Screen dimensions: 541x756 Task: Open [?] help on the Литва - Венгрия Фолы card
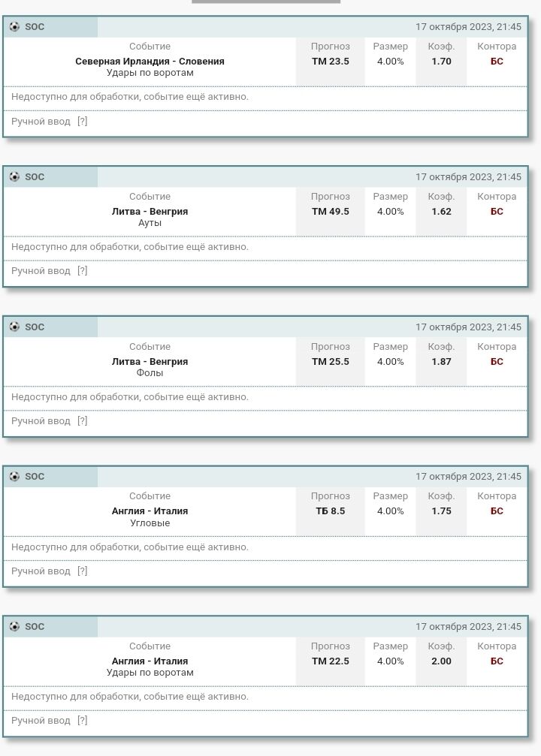[83, 421]
